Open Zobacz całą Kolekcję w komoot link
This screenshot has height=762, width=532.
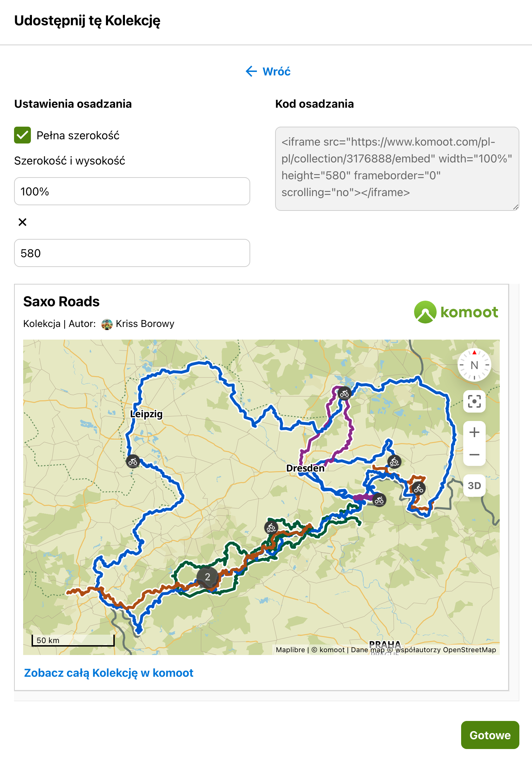pos(109,673)
